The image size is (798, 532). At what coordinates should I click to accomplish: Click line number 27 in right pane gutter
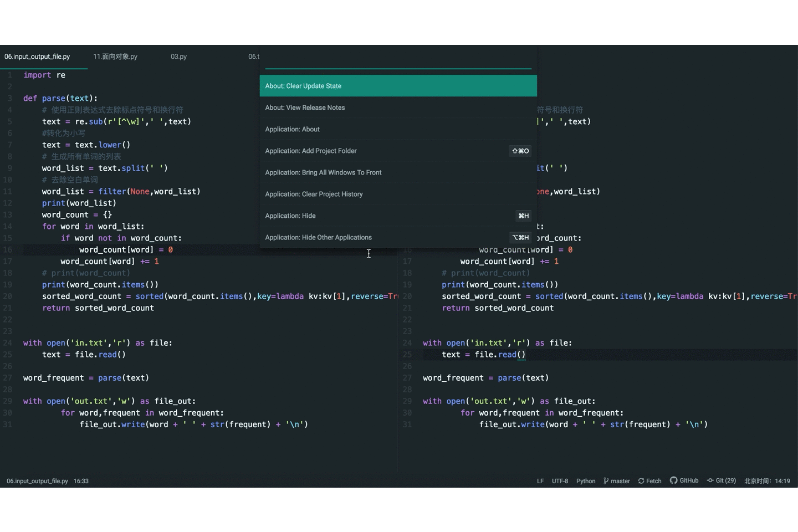click(407, 378)
